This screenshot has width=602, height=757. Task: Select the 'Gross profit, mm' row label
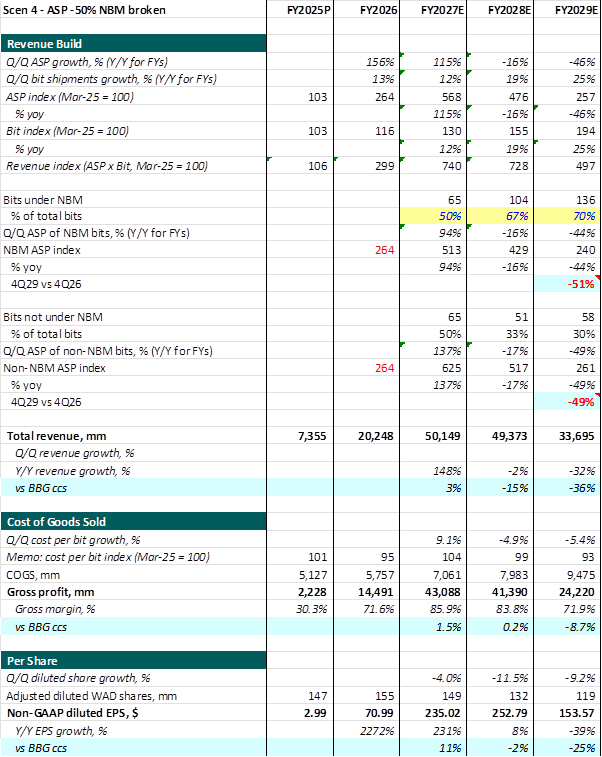click(50, 592)
